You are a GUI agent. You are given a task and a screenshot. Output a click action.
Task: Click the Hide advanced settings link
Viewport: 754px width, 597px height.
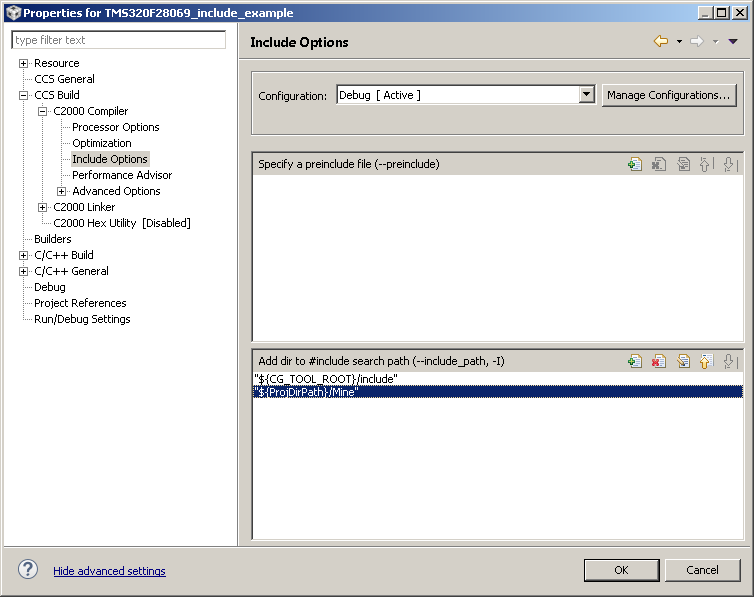click(x=110, y=571)
